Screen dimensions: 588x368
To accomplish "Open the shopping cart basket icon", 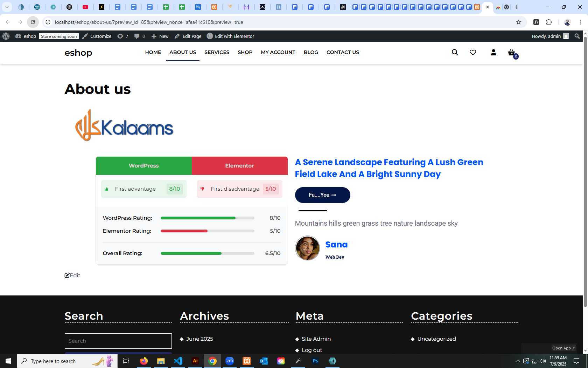I will click(x=512, y=53).
